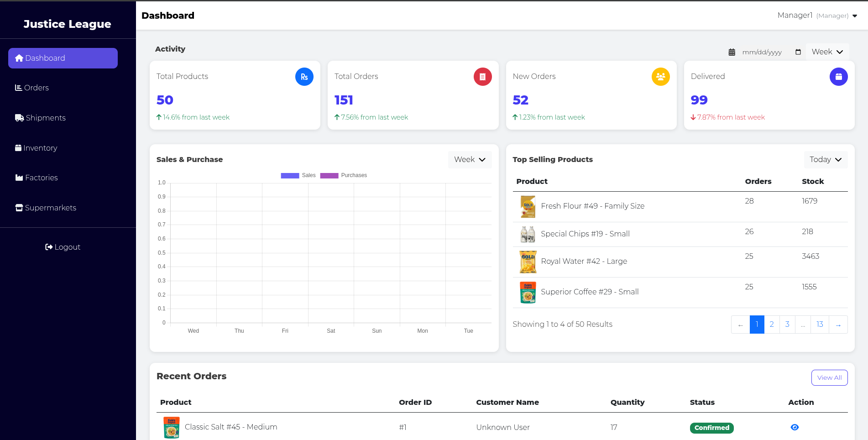
Task: Open Superior Coffee #29 product thumbnail
Action: [x=528, y=293]
